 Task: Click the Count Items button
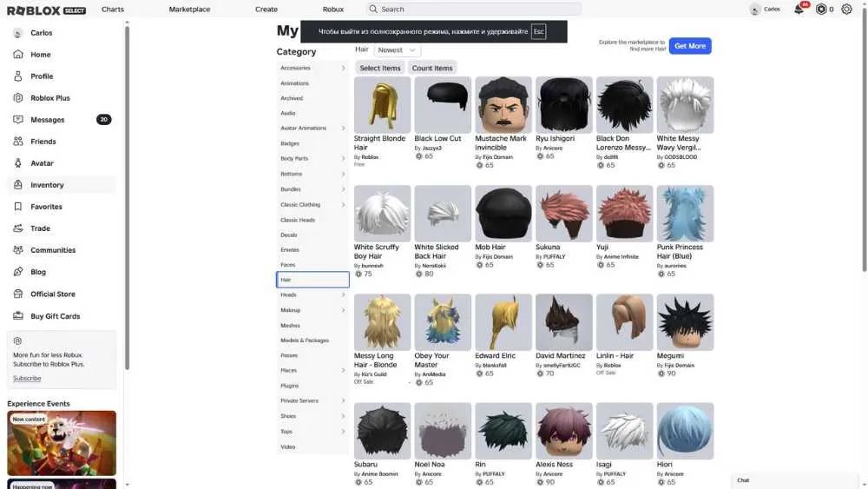coord(432,68)
